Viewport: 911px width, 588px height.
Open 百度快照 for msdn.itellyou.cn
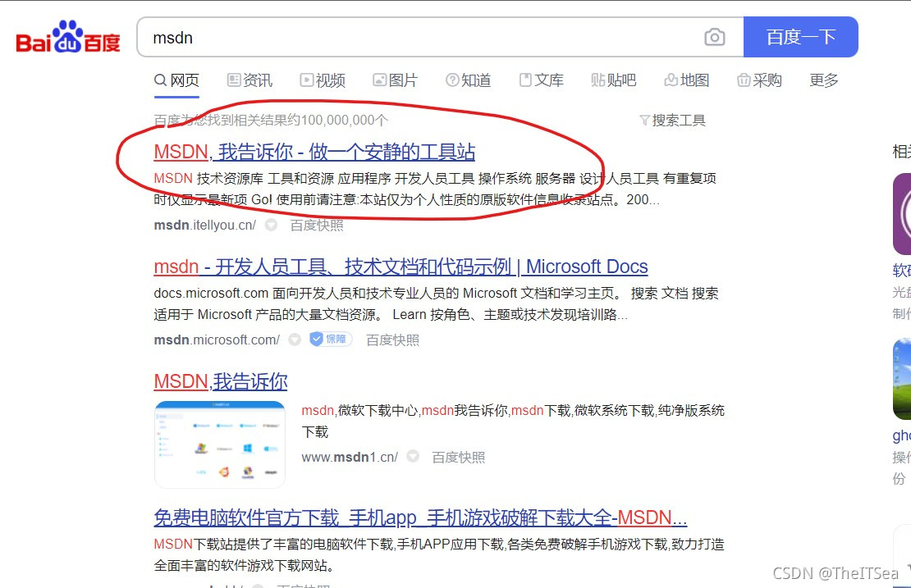point(317,226)
